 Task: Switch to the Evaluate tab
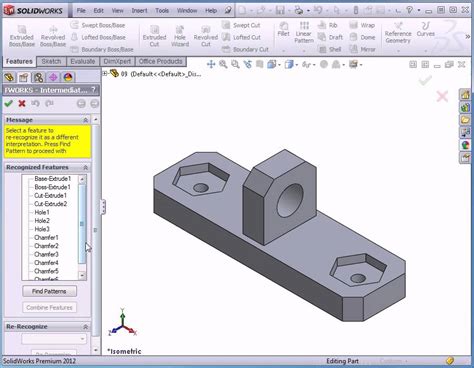83,61
